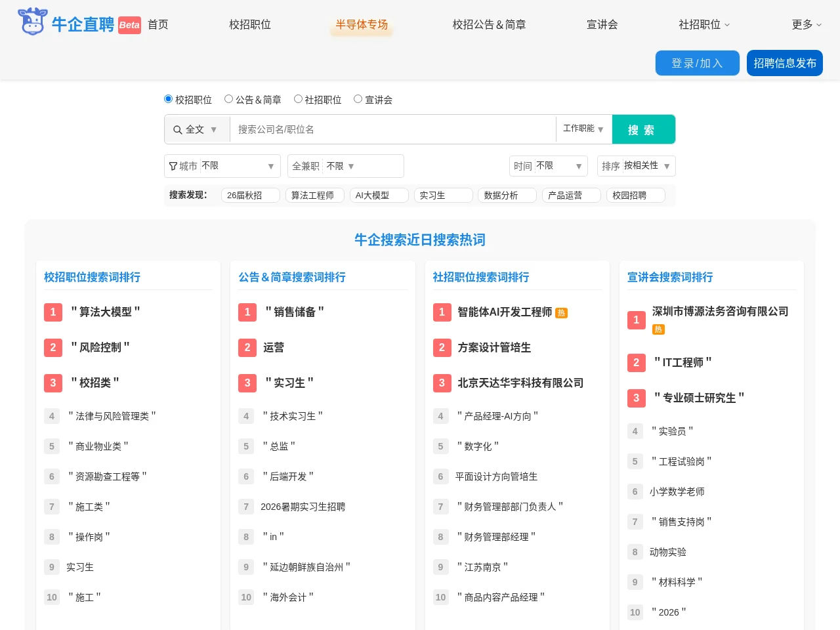This screenshot has height=630, width=840.
Task: Click the 登录/加入 button
Action: pyautogui.click(x=698, y=63)
